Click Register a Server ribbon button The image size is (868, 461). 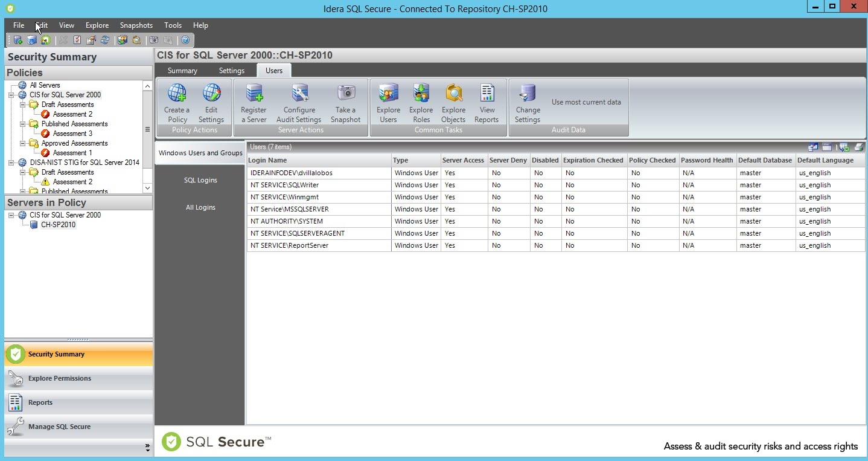(254, 103)
